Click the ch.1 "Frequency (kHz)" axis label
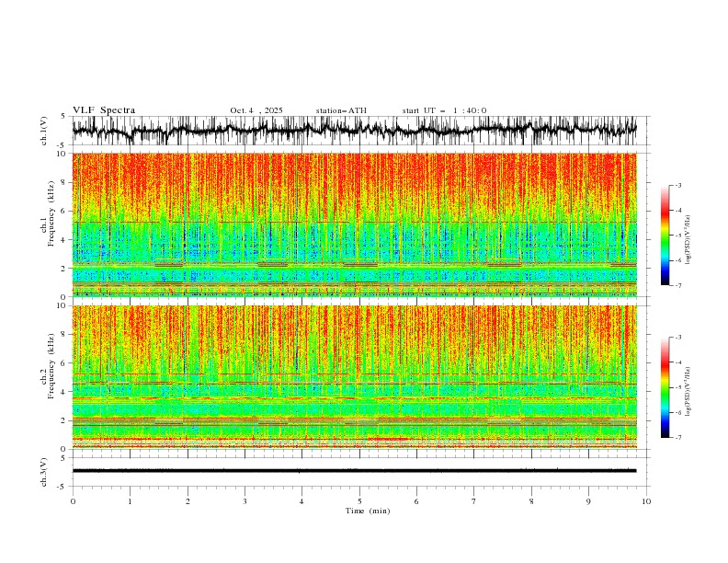The height and width of the screenshot is (563, 728). pos(51,213)
